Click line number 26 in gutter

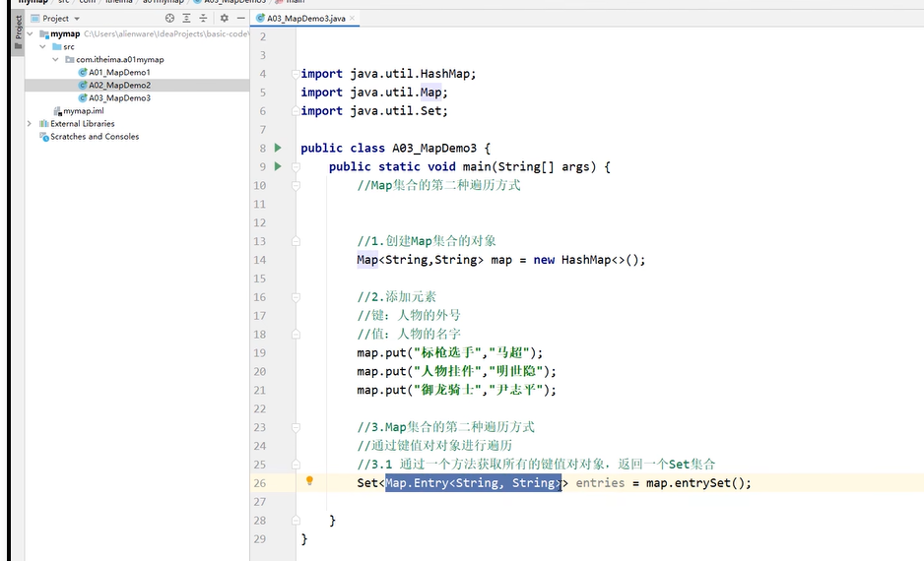pyautogui.click(x=260, y=483)
